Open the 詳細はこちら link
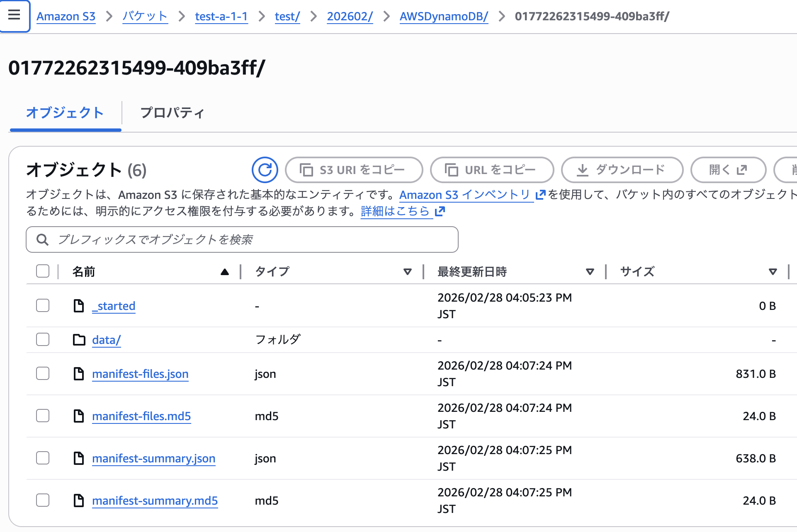This screenshot has height=532, width=797. coord(394,211)
